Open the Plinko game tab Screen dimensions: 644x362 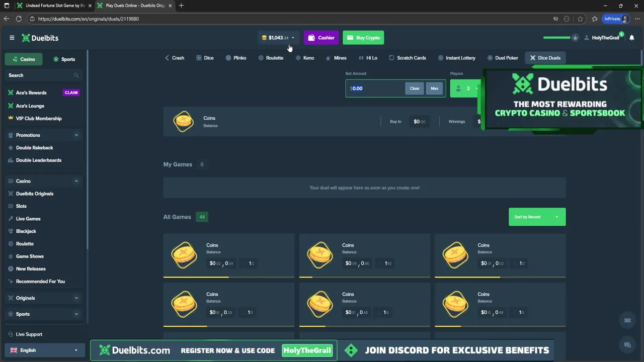coord(235,58)
